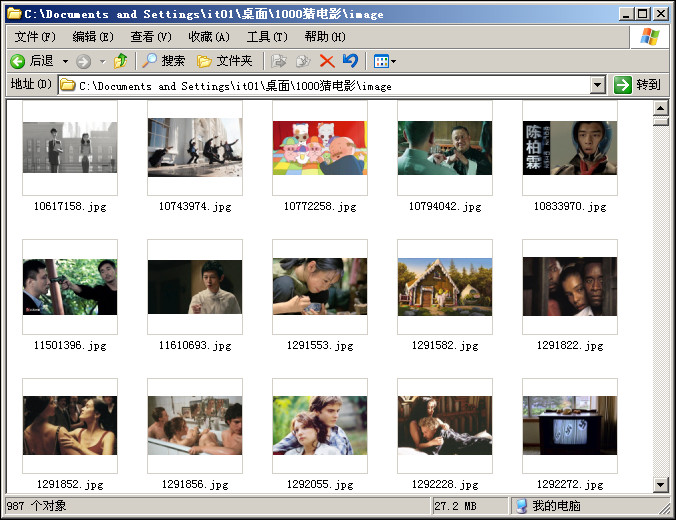Click file name 10617158.jpg label
The width and height of the screenshot is (676, 520).
click(x=70, y=207)
